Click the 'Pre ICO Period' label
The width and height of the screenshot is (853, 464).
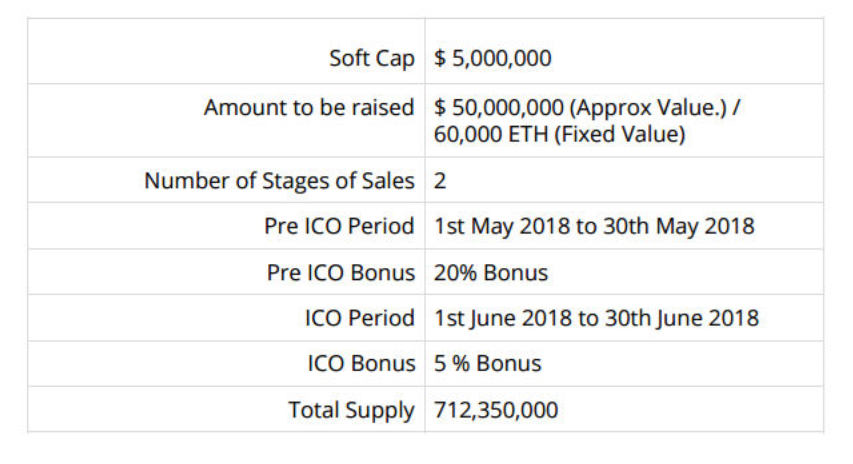click(339, 226)
